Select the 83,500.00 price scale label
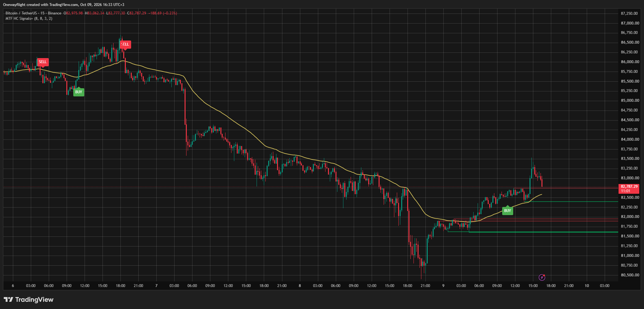This screenshot has height=309, width=644. point(630,159)
